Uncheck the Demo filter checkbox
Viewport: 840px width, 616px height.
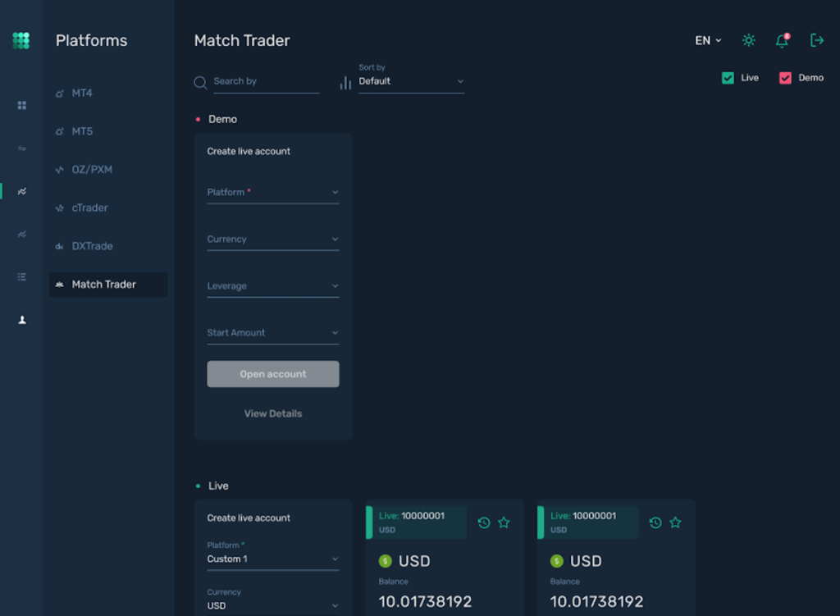pyautogui.click(x=785, y=78)
